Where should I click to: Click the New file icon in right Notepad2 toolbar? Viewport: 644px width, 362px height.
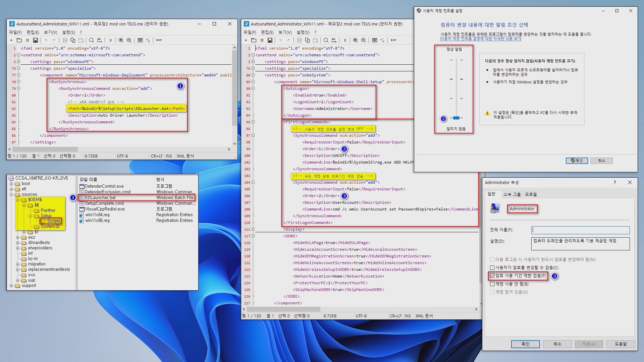tap(246, 40)
